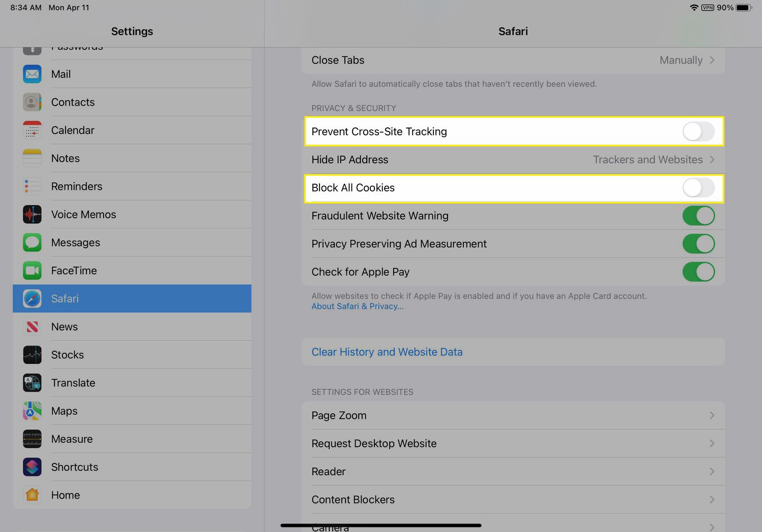Tap the VPN status indicator

click(708, 8)
